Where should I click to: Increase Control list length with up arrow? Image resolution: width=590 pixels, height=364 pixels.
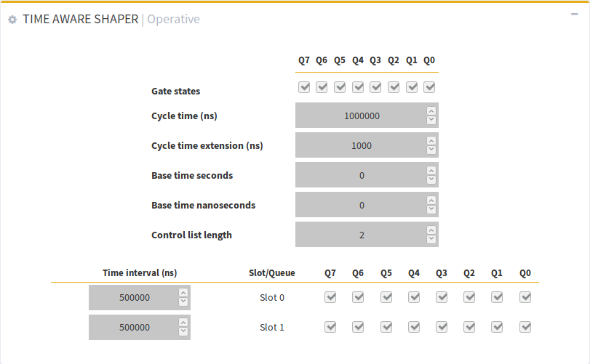[431, 230]
